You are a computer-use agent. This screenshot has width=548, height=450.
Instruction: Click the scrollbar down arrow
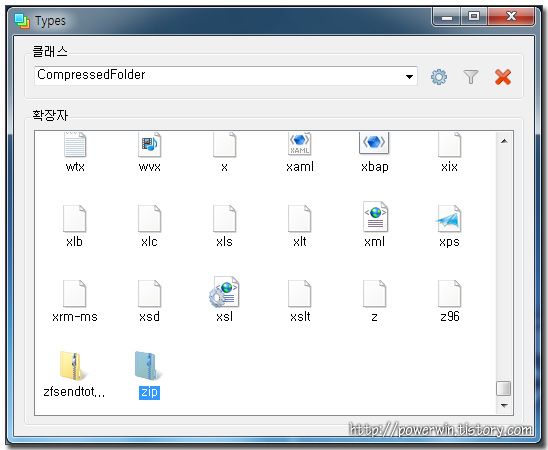(x=504, y=406)
